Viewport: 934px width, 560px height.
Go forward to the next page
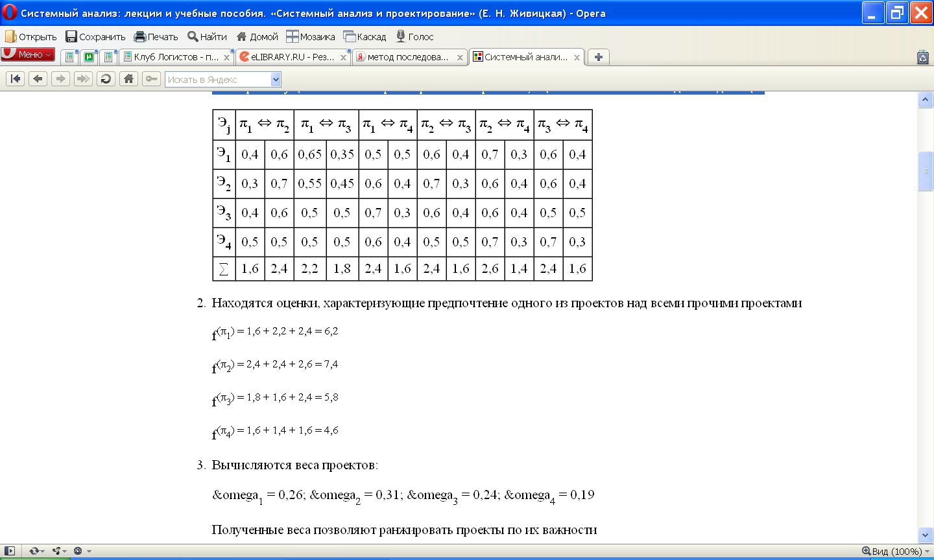[x=60, y=79]
